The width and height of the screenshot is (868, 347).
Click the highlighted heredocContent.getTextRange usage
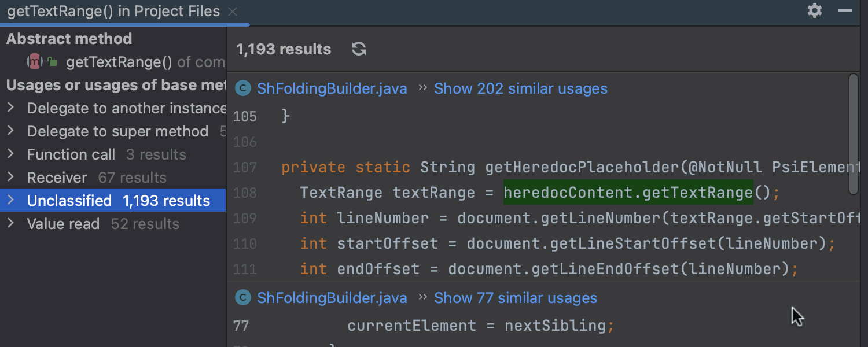click(x=628, y=193)
